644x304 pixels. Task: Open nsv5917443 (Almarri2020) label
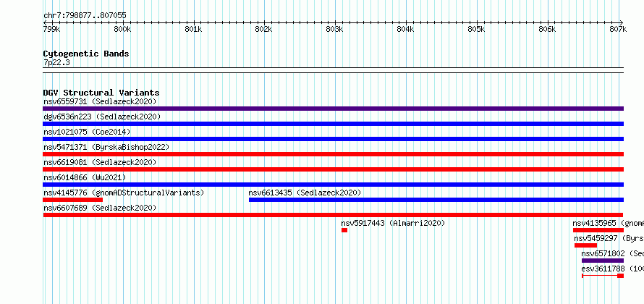coord(393,223)
